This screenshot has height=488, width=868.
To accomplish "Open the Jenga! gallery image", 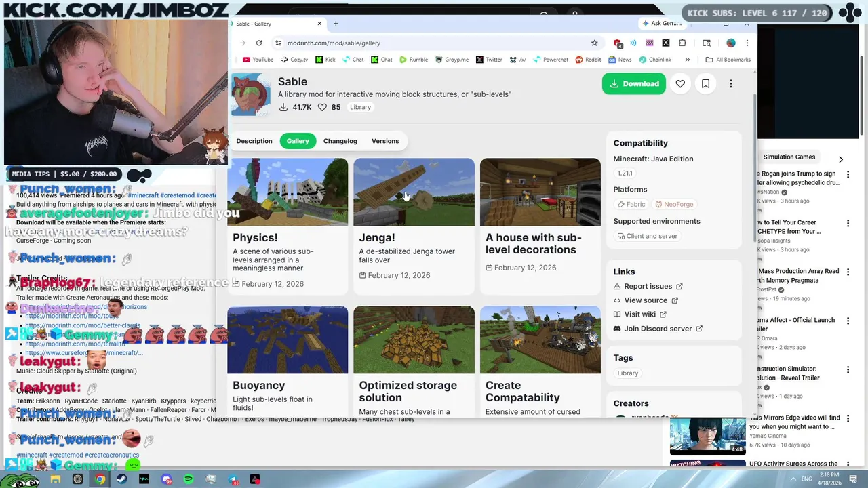I will coord(414,192).
